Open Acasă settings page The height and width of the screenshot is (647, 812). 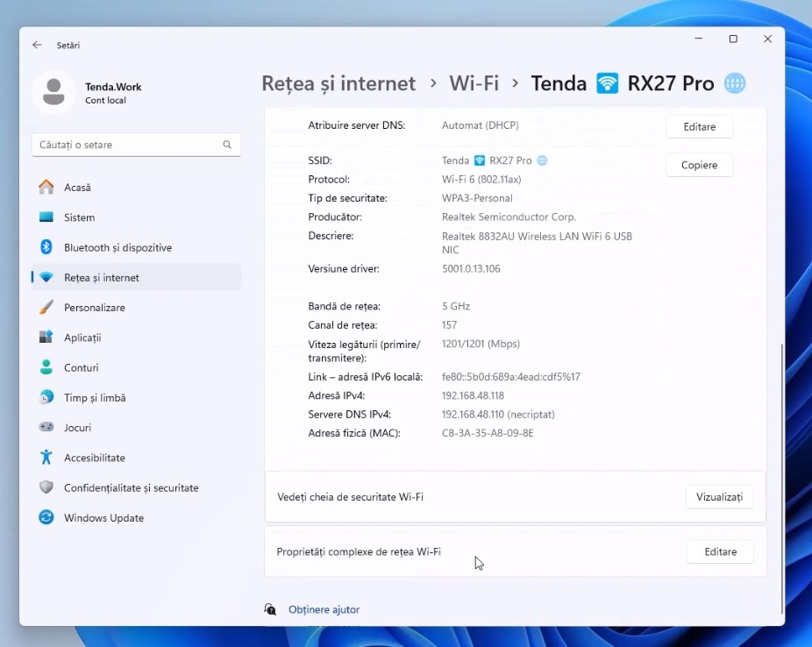(136, 187)
